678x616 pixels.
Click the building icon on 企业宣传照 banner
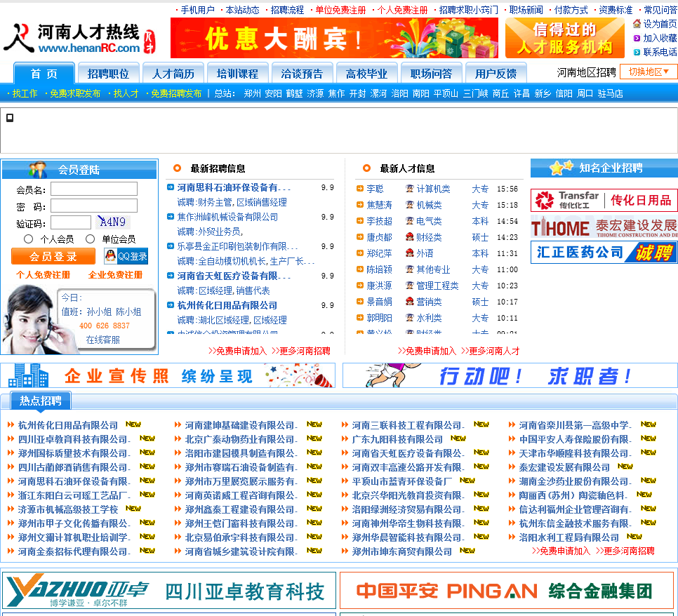click(29, 375)
